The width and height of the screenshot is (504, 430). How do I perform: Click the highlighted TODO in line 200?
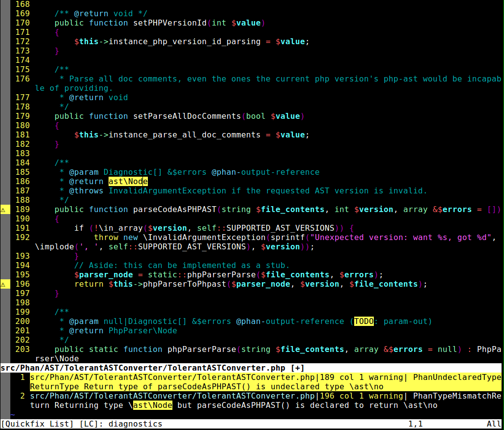364,322
